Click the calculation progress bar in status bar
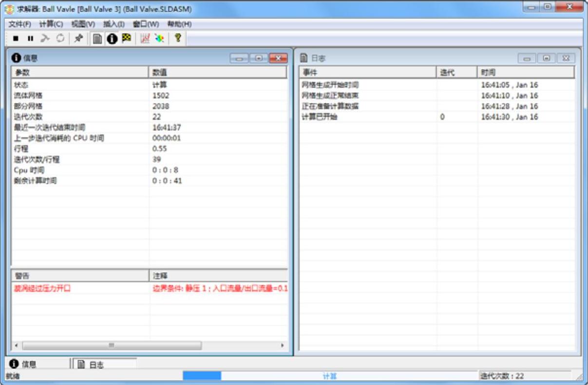Viewport: 588px width, 385px height. tap(330, 376)
